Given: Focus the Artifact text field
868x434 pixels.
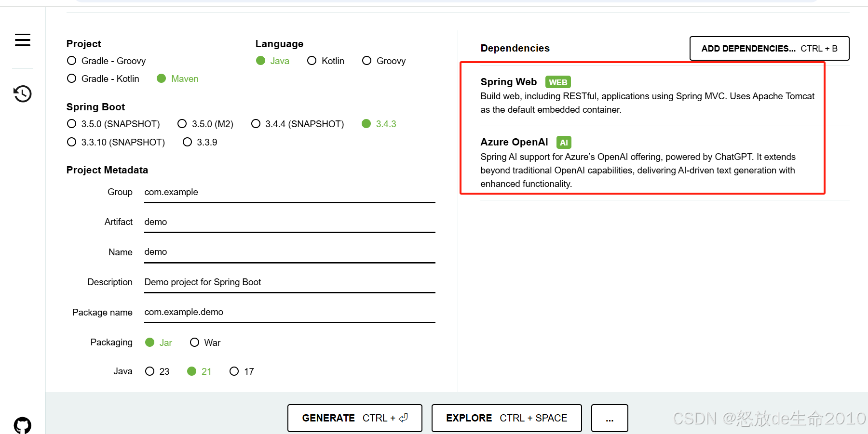Looking at the screenshot, I should pos(289,222).
